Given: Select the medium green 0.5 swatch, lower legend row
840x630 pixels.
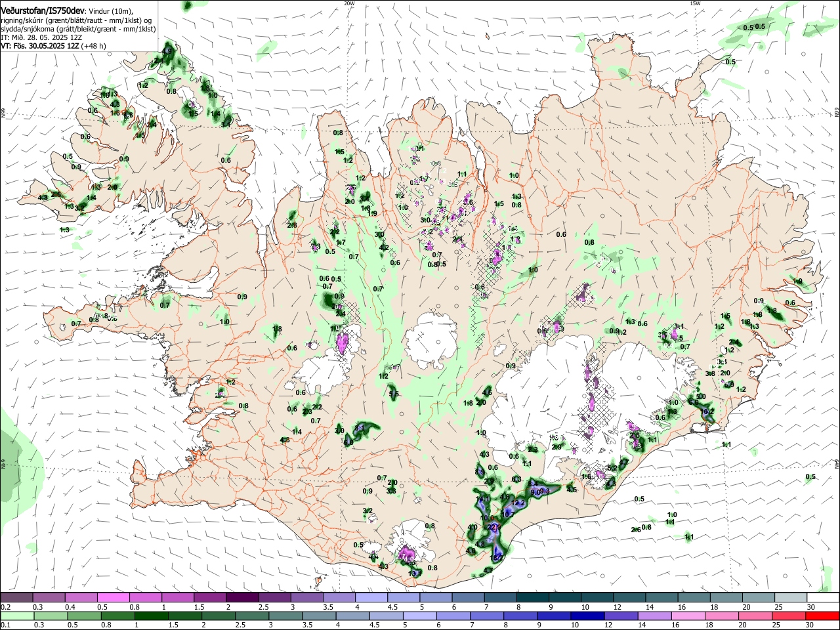Looking at the screenshot, I should pyautogui.click(x=84, y=616).
